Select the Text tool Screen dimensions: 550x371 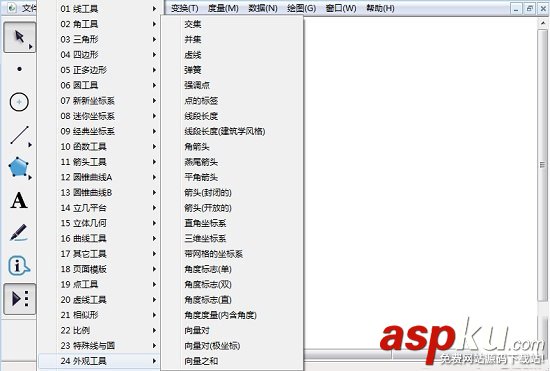tap(19, 201)
